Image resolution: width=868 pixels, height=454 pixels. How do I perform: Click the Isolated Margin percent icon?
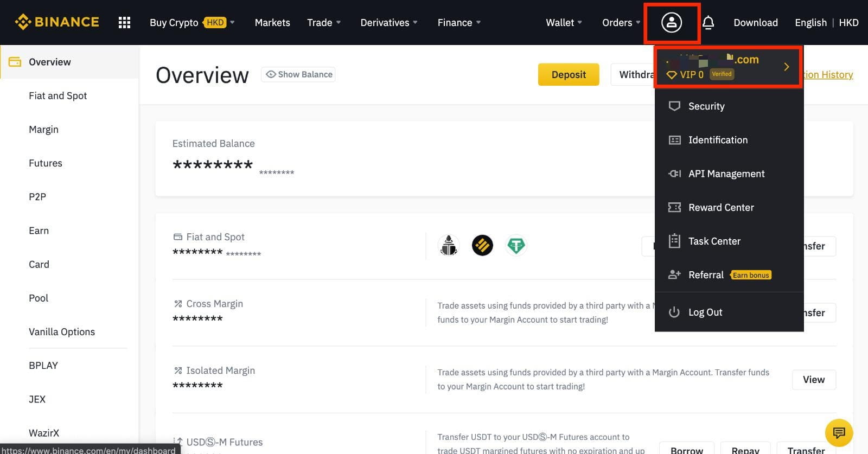point(178,370)
